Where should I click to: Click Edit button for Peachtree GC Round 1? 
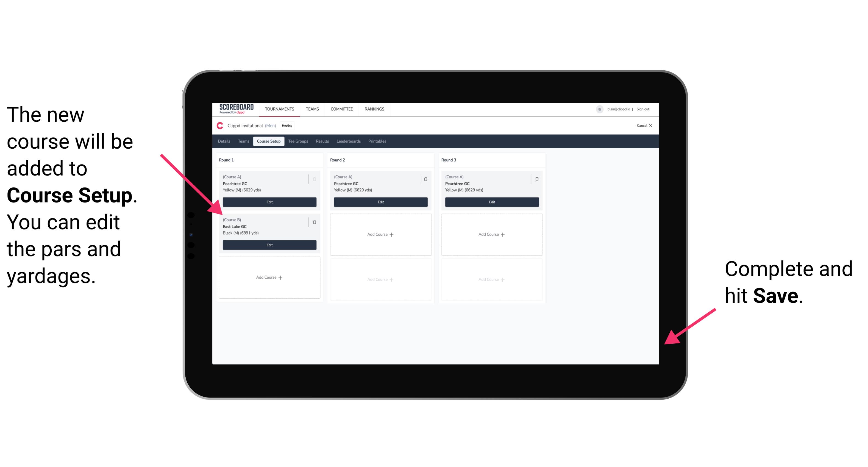pyautogui.click(x=269, y=202)
